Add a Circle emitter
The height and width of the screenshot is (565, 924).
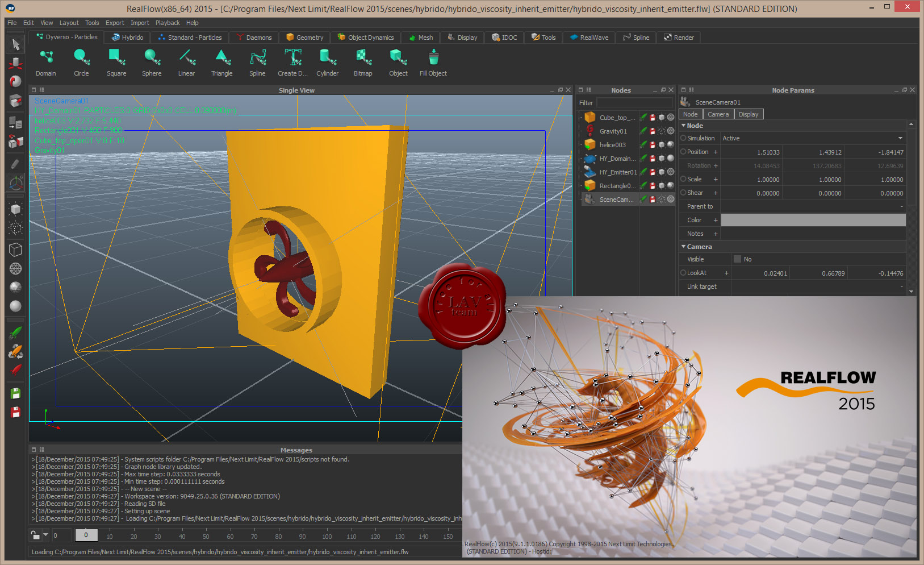[81, 63]
